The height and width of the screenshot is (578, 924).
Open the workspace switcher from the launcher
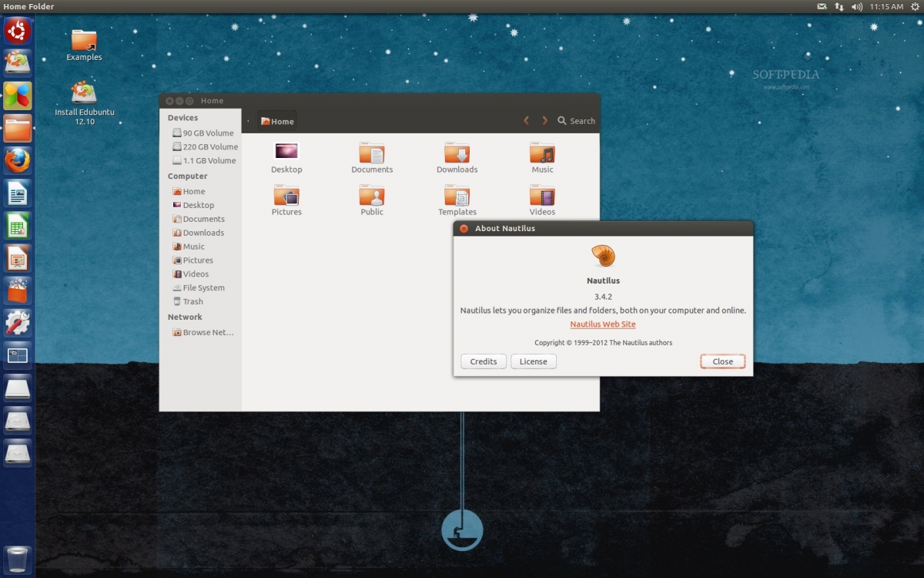[17, 355]
